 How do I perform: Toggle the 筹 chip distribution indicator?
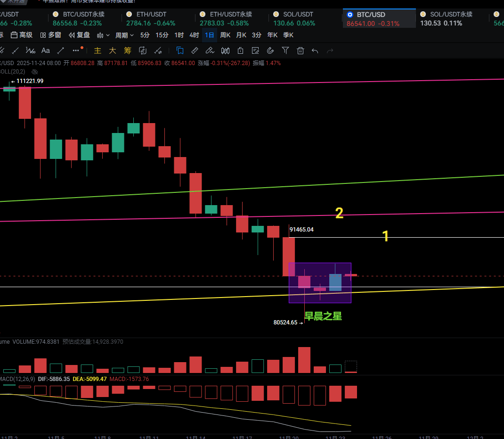pyautogui.click(x=127, y=50)
